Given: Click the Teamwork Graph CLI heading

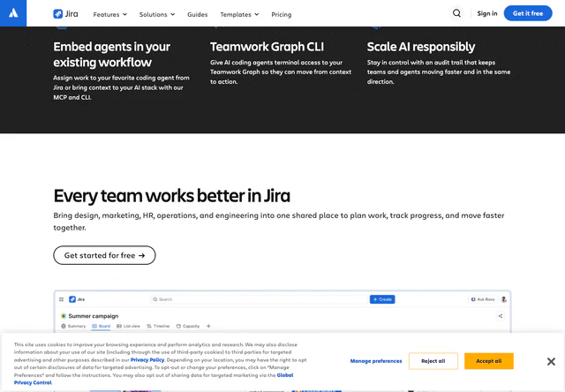Looking at the screenshot, I should point(267,47).
